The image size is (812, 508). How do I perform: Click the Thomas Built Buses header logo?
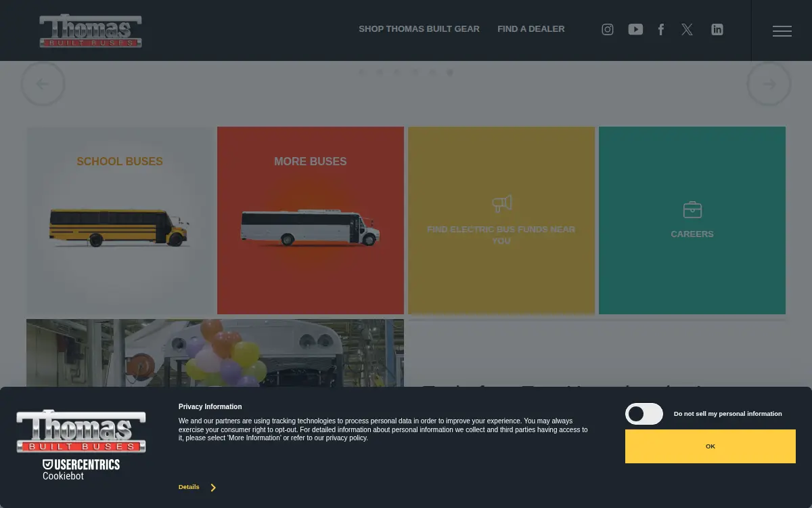[x=91, y=30]
